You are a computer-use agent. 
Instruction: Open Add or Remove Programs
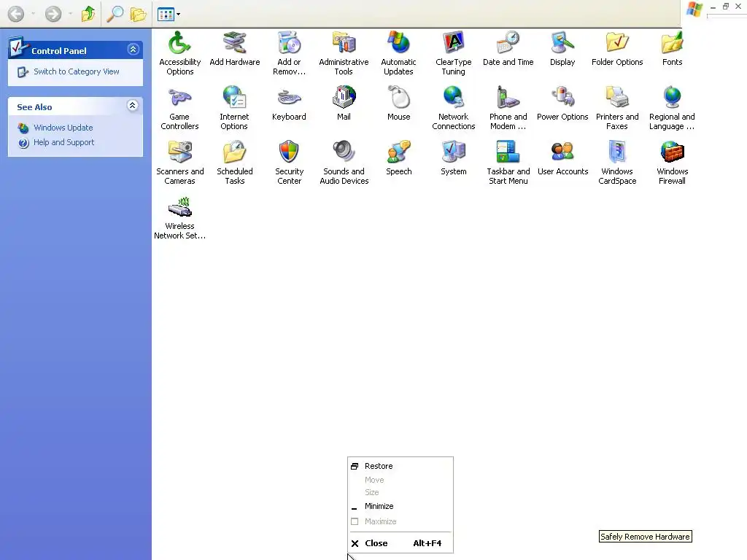click(x=289, y=53)
